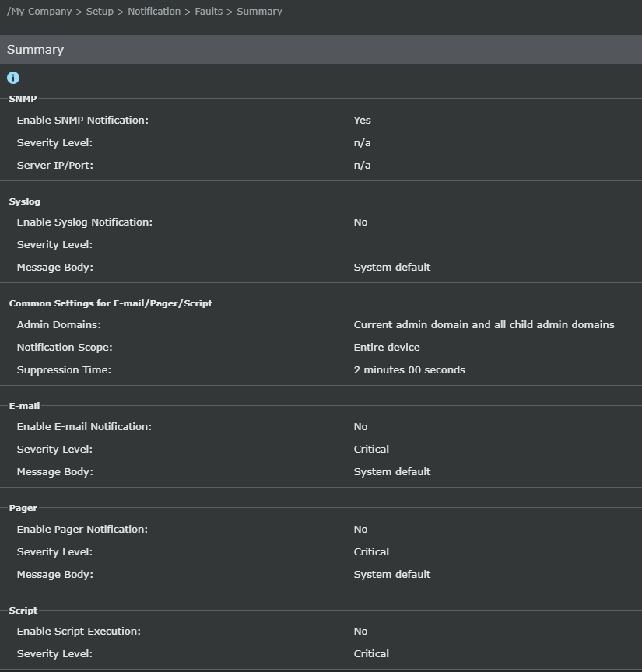Open the Faults breadcrumb link
This screenshot has width=642, height=672.
[209, 12]
